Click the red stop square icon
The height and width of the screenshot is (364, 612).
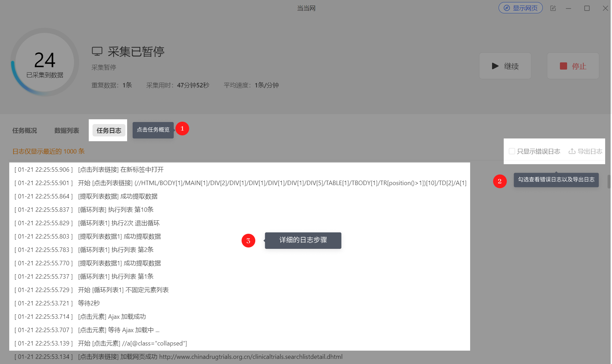click(x=563, y=66)
